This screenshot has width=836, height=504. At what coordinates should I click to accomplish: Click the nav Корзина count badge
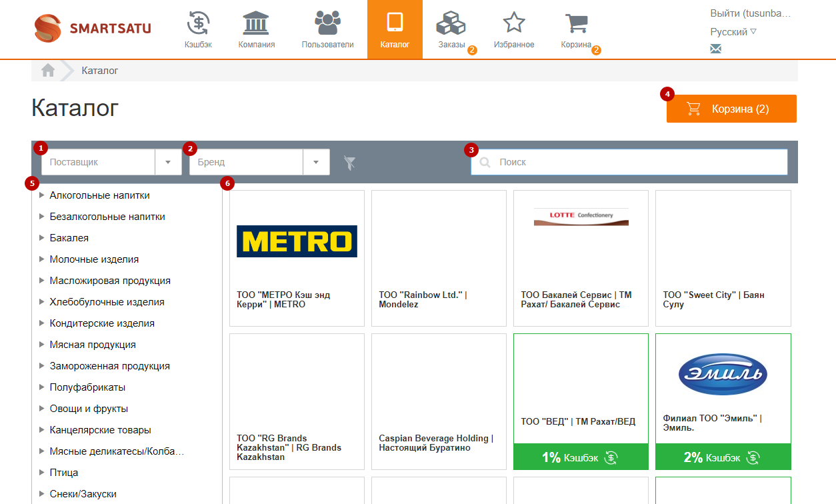pos(597,50)
